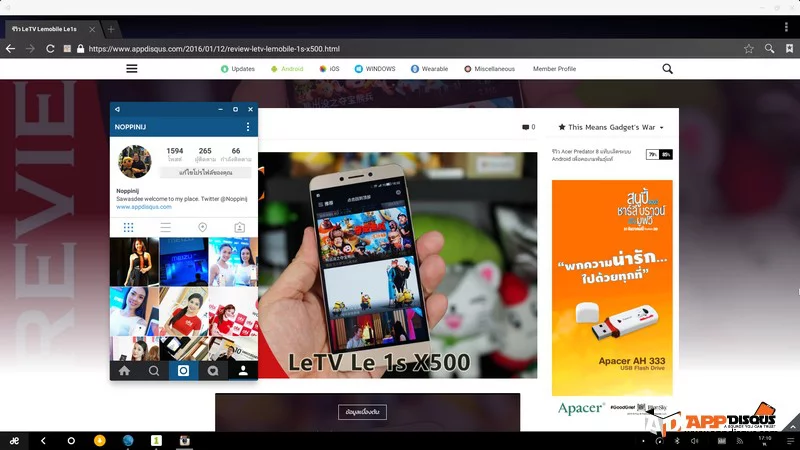Open the iOS category

[x=329, y=69]
